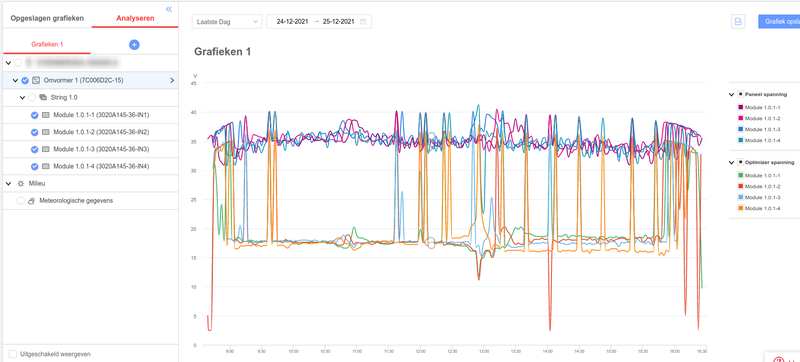800x362 pixels.
Task: Click the module icon for Module 1.0.1-1
Action: pos(45,115)
